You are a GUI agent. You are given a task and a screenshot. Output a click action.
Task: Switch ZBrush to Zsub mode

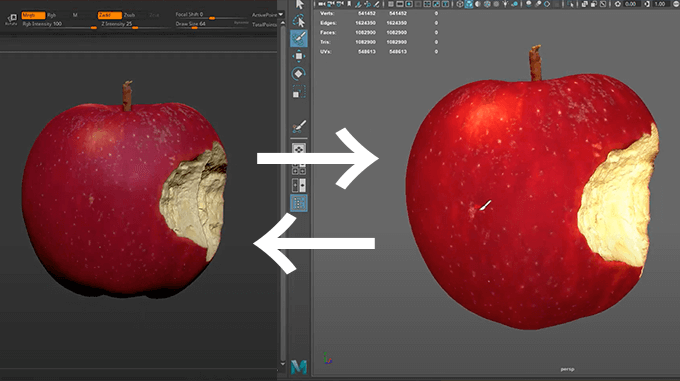(x=129, y=15)
